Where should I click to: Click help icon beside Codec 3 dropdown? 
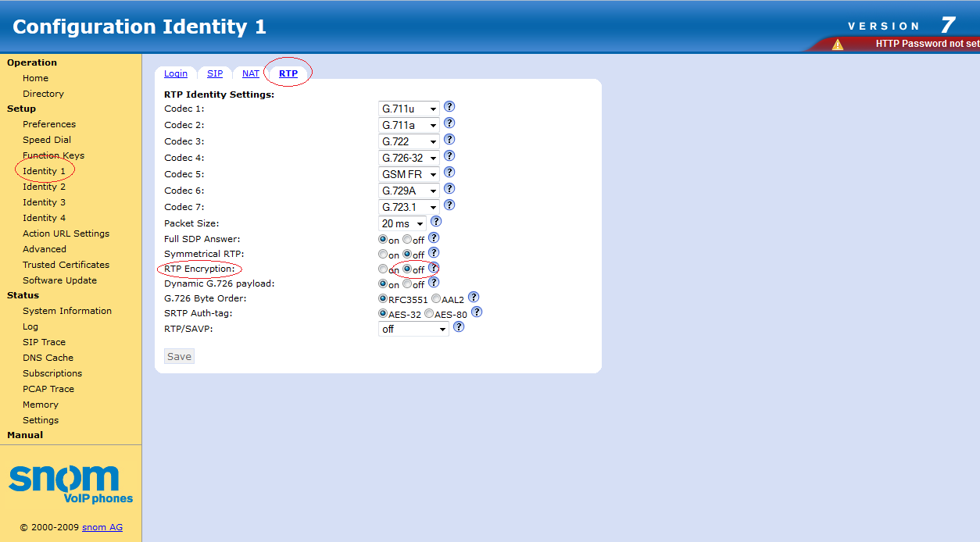(x=449, y=140)
